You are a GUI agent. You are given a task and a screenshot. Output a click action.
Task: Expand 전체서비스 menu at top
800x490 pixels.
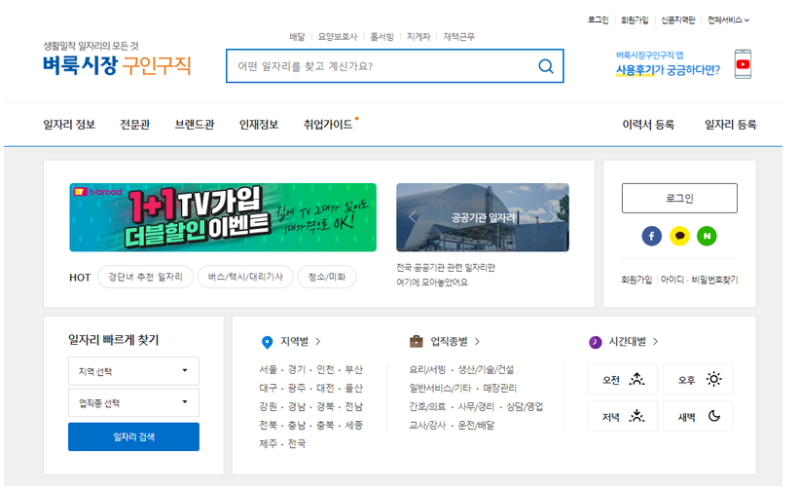[729, 20]
